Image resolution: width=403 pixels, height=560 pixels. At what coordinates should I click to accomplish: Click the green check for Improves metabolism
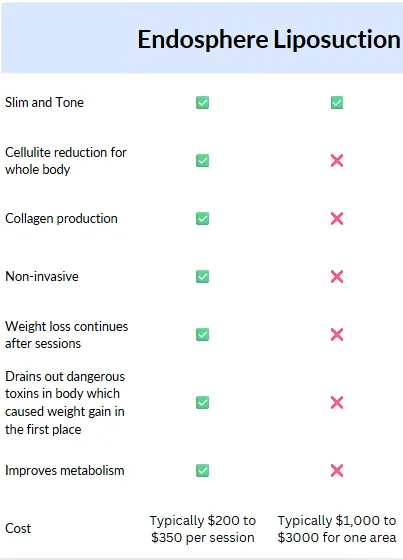click(x=203, y=470)
